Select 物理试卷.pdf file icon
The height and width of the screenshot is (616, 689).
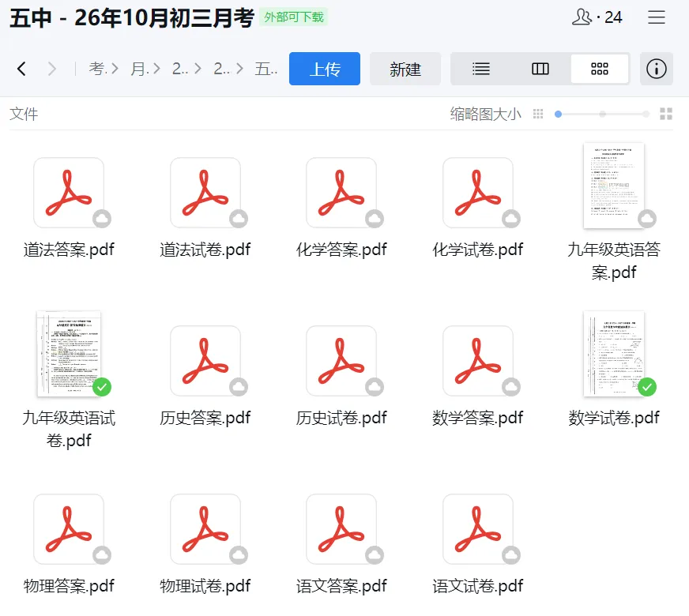[x=205, y=529]
